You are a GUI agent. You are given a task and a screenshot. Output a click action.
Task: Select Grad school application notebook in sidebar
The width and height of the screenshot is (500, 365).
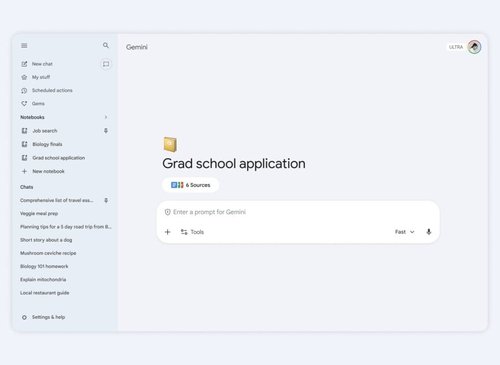(59, 158)
